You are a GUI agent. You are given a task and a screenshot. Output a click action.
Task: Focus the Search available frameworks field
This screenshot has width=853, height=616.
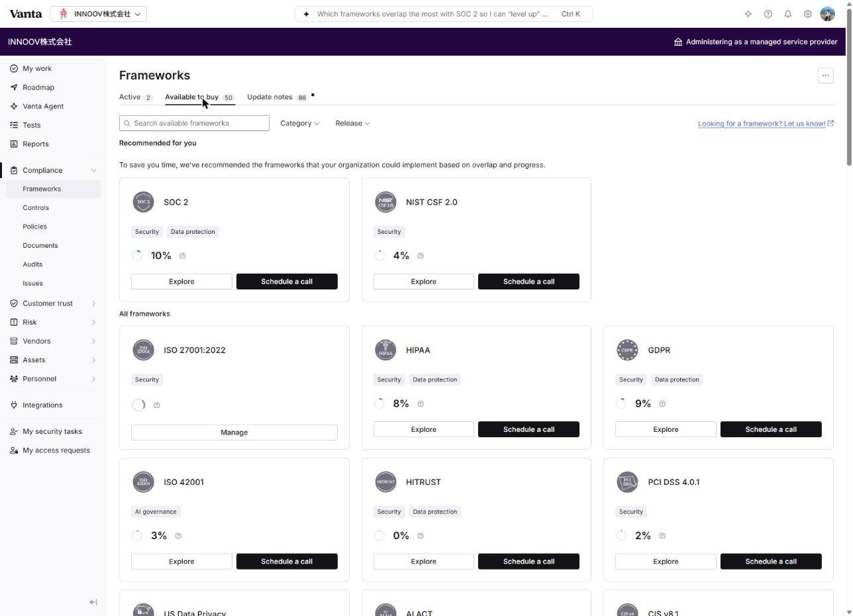(194, 123)
